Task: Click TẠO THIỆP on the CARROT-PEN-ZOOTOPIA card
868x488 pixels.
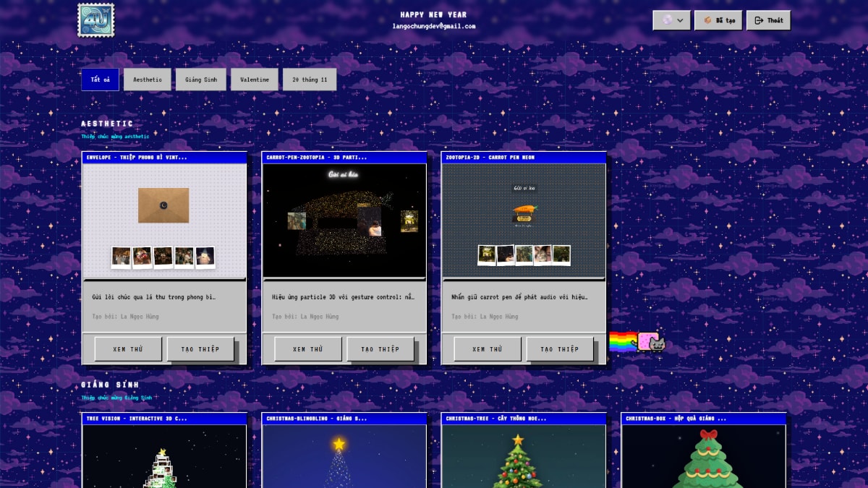Action: pos(379,348)
